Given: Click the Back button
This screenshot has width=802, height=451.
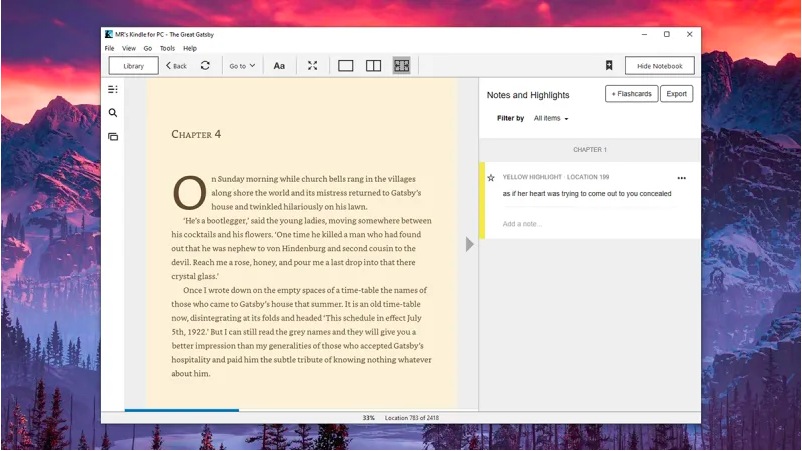Looking at the screenshot, I should 176,66.
